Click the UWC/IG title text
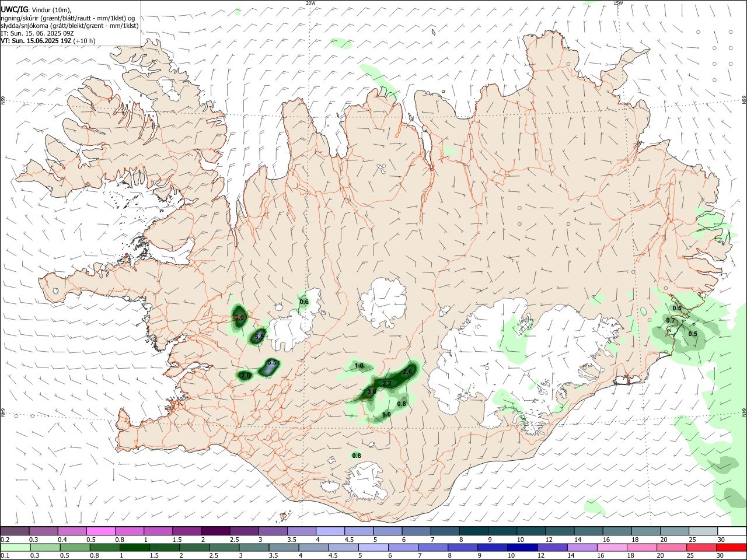Screen dimensions: 747x560 (x=14, y=9)
